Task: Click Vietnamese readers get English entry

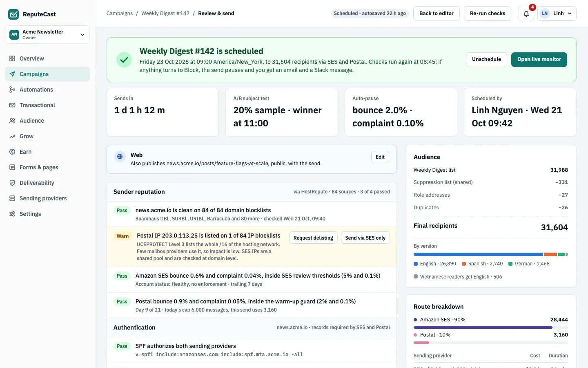Action: point(458,277)
